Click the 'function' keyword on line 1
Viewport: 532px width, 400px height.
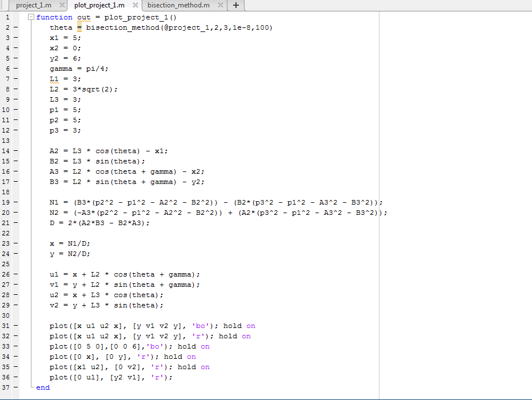pos(54,17)
